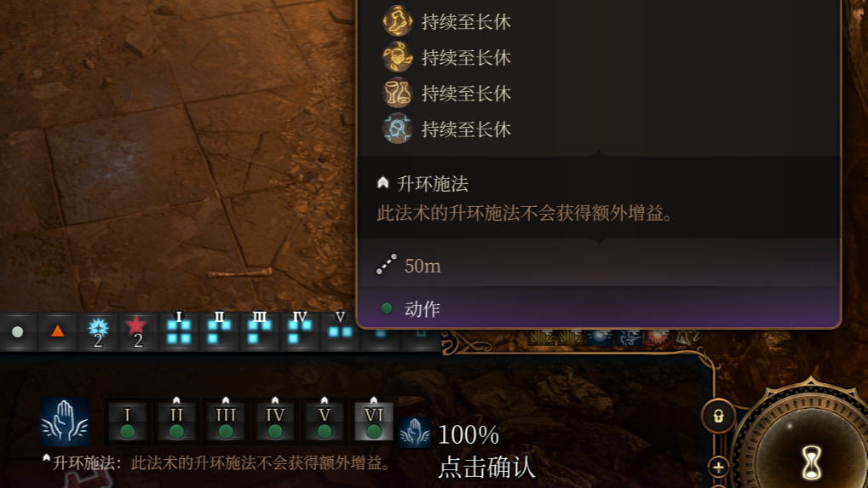Click the blue hand spell icon
The image size is (868, 488).
point(64,422)
